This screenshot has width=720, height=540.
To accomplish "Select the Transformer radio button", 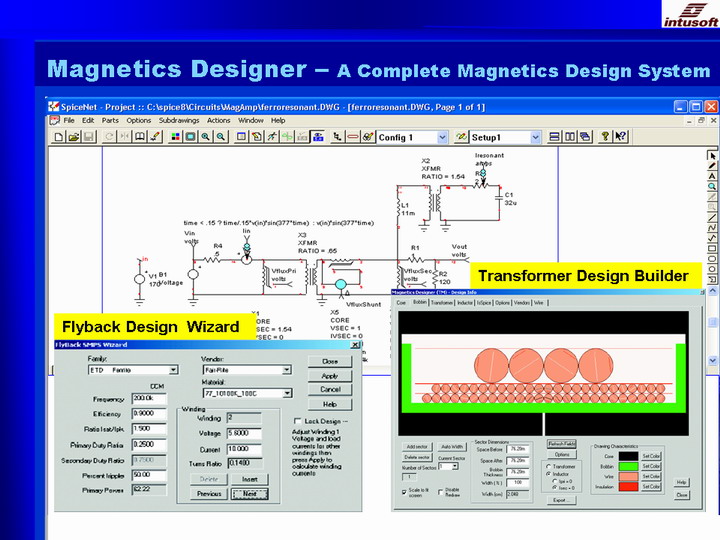I will 548,466.
